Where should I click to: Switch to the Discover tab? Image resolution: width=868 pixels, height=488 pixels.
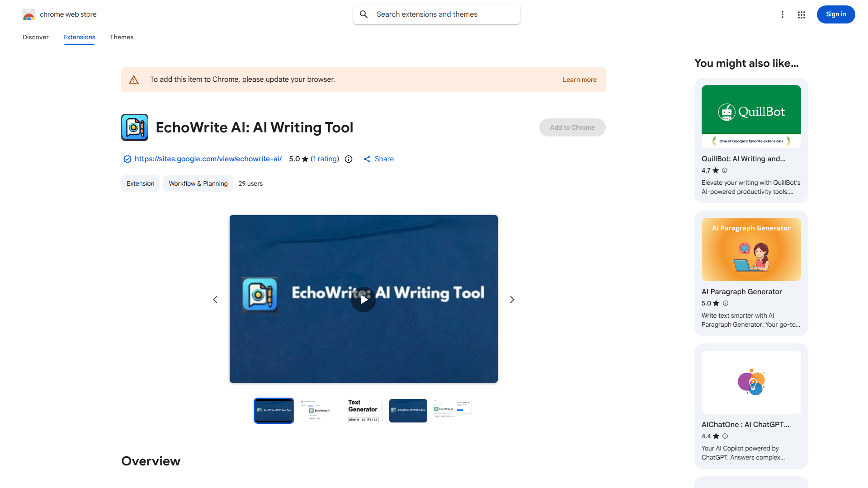click(35, 37)
